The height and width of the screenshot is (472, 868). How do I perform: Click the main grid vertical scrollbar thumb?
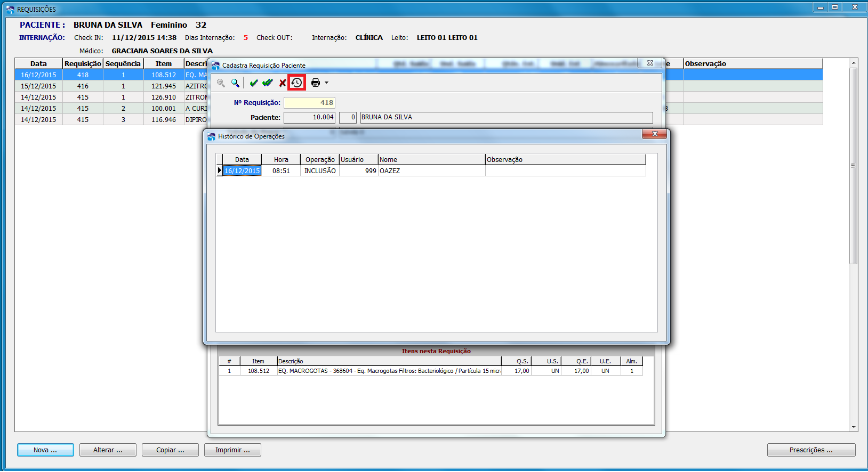point(853,166)
